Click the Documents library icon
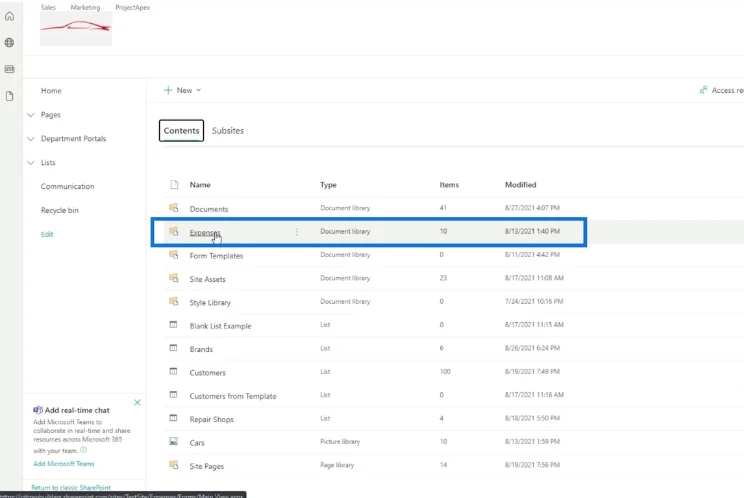 point(174,208)
